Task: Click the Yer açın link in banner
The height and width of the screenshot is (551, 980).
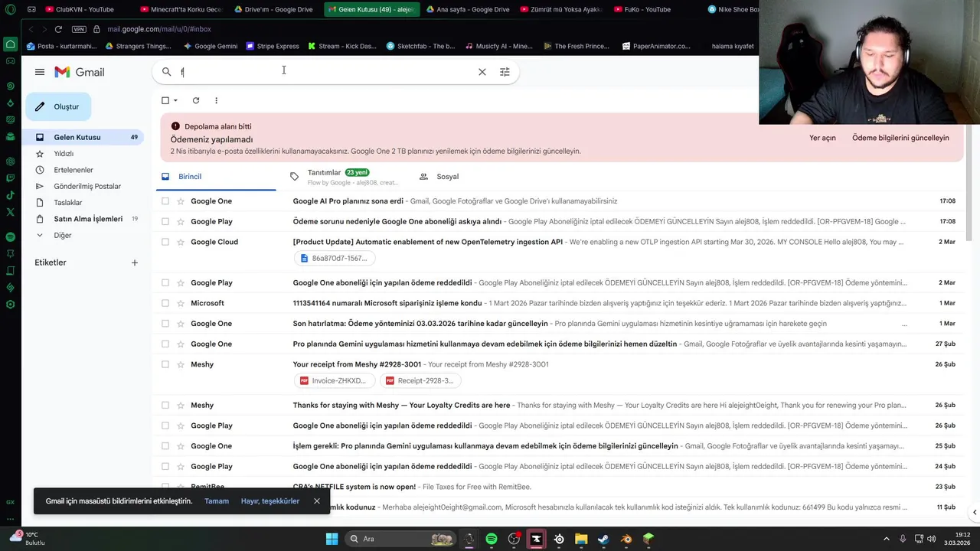Action: [x=822, y=138]
